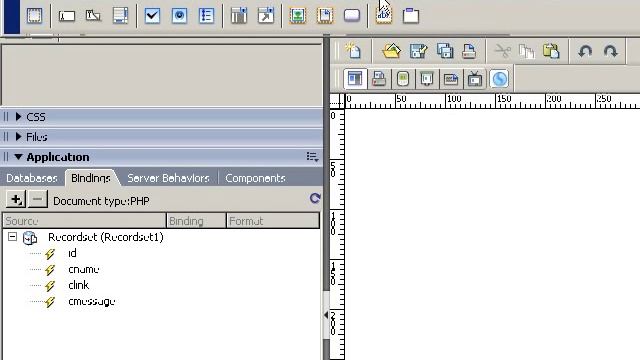Insert a Radio Group form object

[x=206, y=16]
